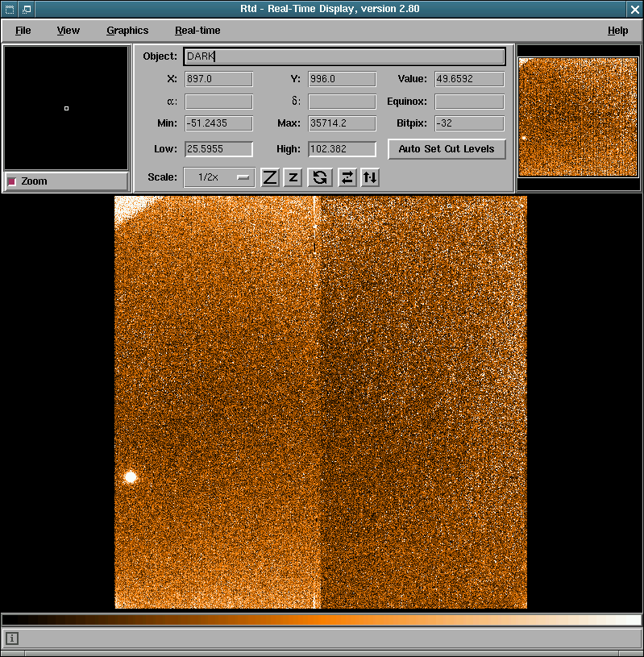Click the Object name field containing DARK
The height and width of the screenshot is (657, 644).
pos(344,56)
